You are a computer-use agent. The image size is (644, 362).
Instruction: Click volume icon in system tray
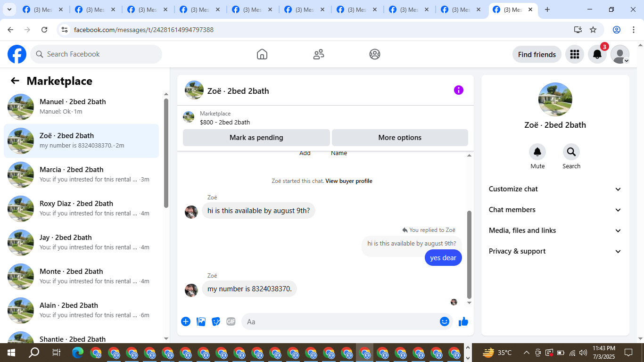point(583,353)
